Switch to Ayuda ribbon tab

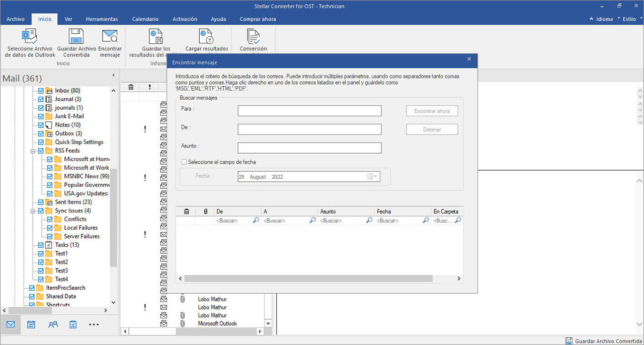point(218,19)
